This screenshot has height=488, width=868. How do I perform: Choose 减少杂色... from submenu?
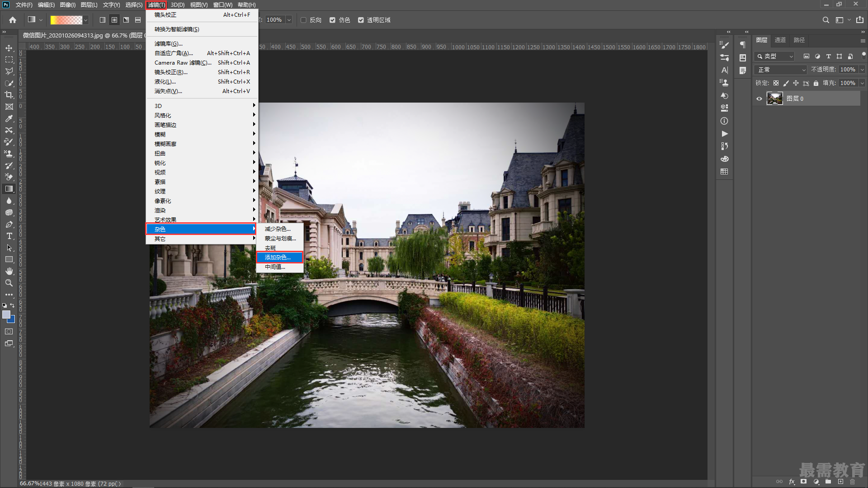(279, 229)
